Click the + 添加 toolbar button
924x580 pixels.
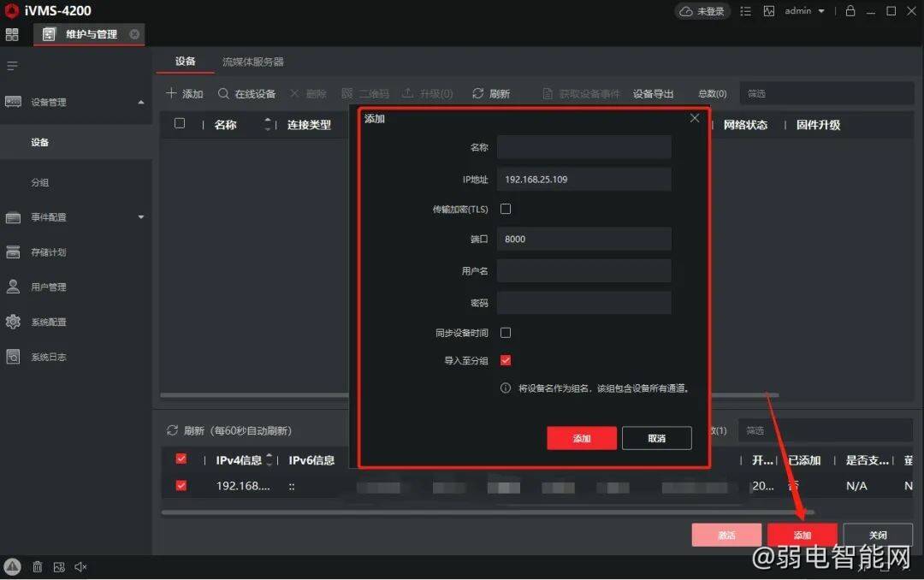click(x=185, y=94)
